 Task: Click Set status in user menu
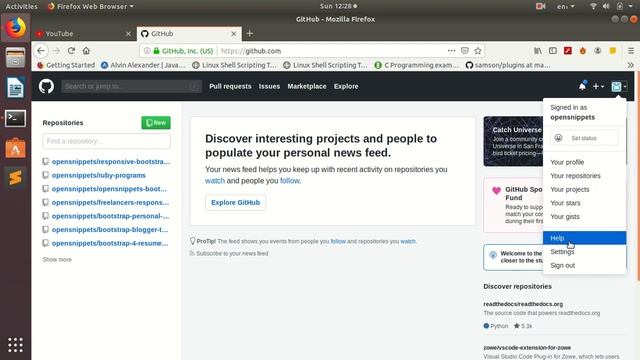584,138
